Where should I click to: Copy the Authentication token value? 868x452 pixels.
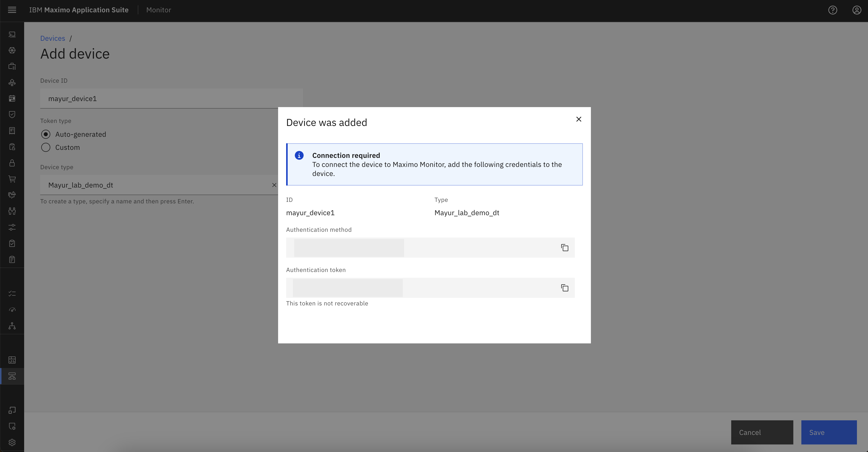pos(565,288)
